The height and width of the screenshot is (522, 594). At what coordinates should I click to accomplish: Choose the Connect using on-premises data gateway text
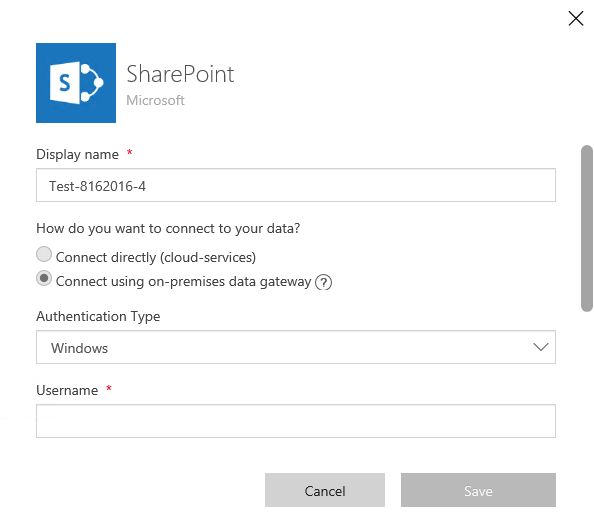[183, 282]
